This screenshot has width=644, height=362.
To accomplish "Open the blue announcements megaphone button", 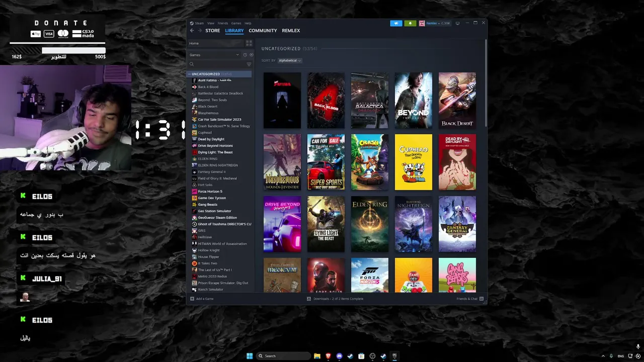I will tap(396, 23).
